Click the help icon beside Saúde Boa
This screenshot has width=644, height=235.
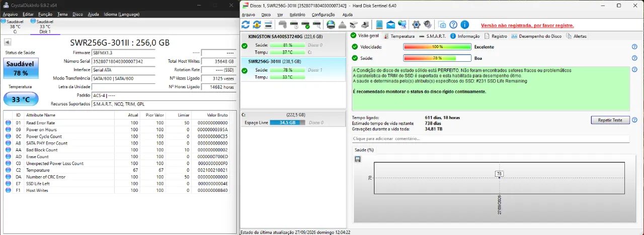click(634, 58)
